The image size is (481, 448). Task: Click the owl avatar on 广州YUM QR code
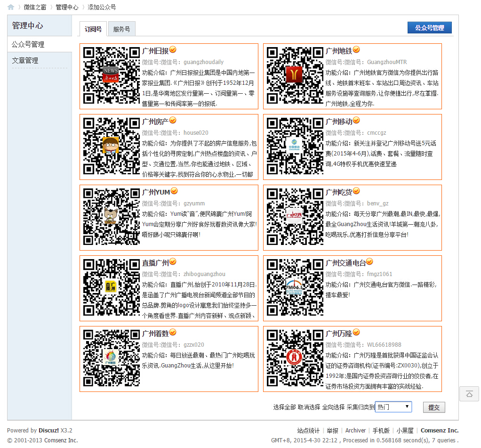point(110,217)
